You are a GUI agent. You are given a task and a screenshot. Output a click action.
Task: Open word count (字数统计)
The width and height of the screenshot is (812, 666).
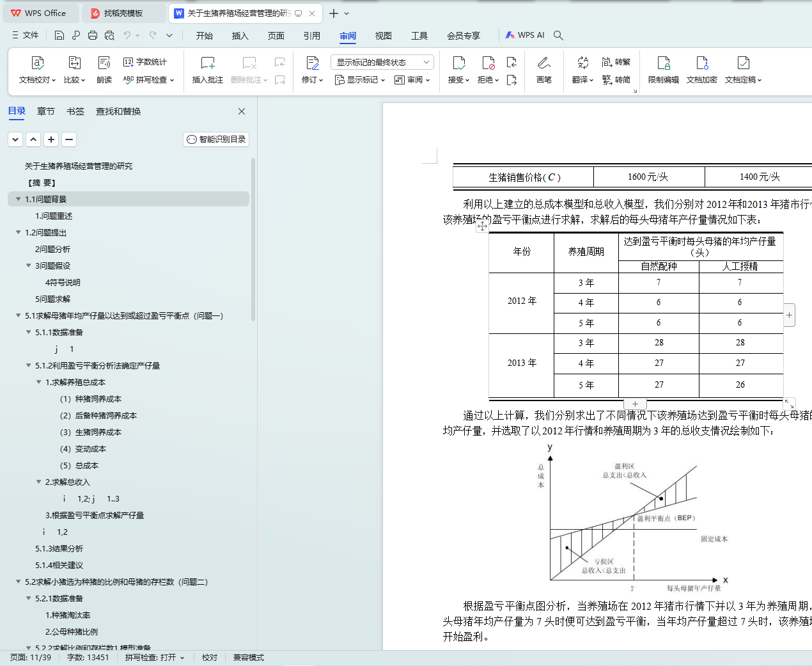click(x=145, y=62)
